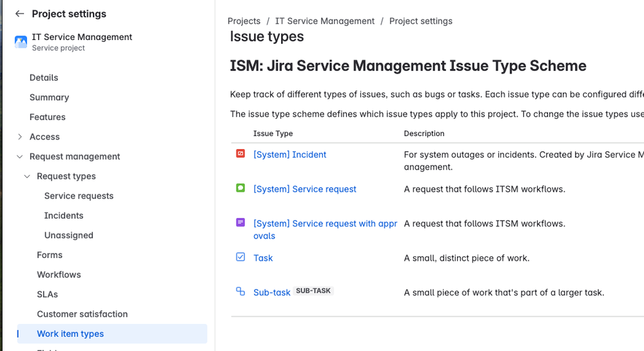The image size is (644, 351).
Task: Click the IT Service Management project avatar
Action: pyautogui.click(x=21, y=41)
